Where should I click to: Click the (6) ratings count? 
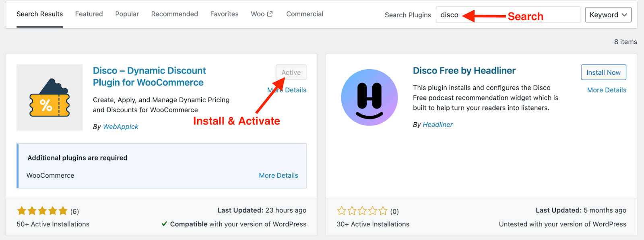(x=74, y=211)
